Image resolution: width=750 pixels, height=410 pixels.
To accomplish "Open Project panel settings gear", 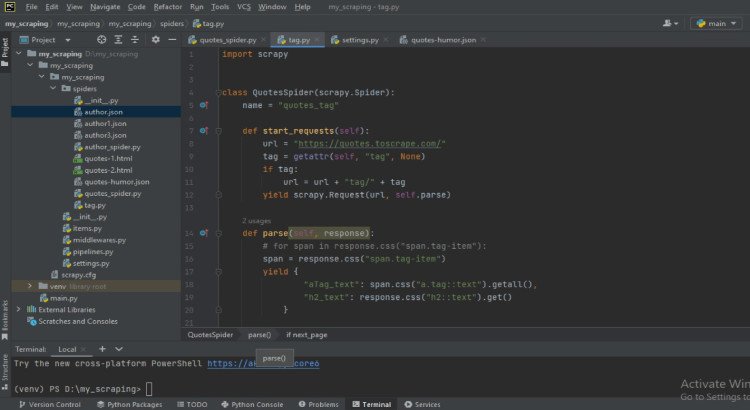I will (155, 40).
